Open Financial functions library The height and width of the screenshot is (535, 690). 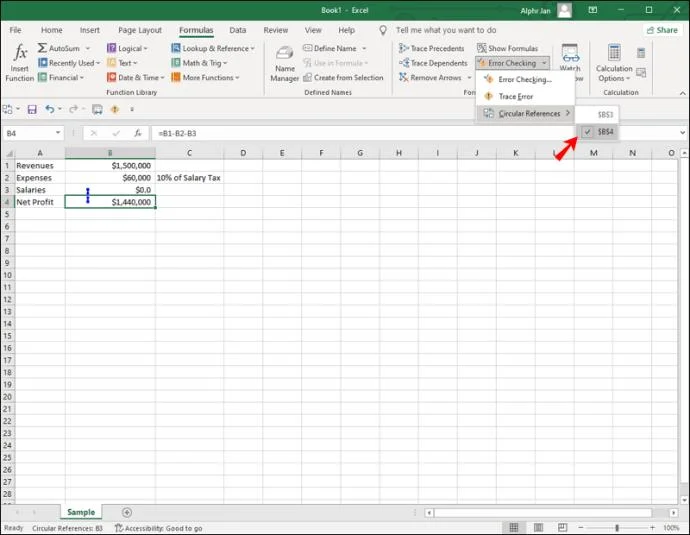coord(61,77)
